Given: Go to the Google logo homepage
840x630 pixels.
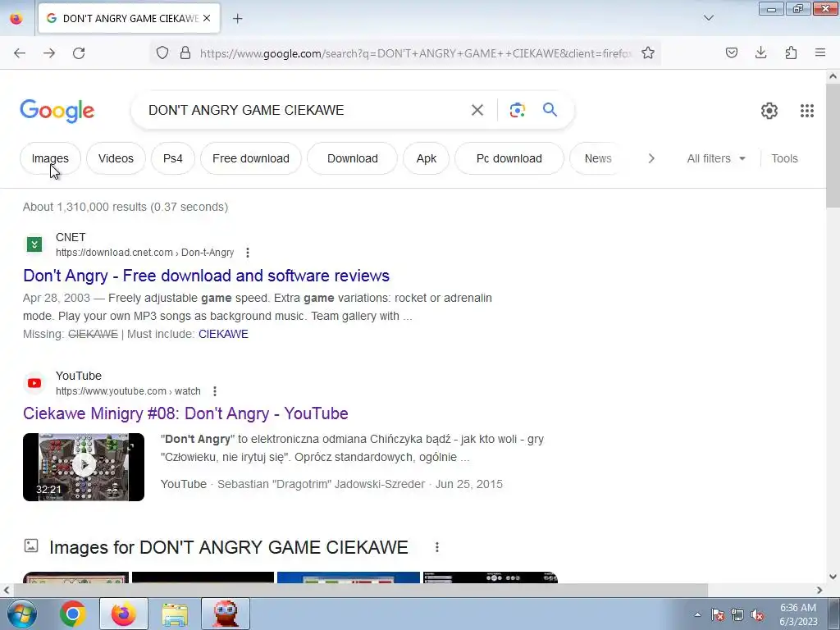Looking at the screenshot, I should click(x=57, y=111).
